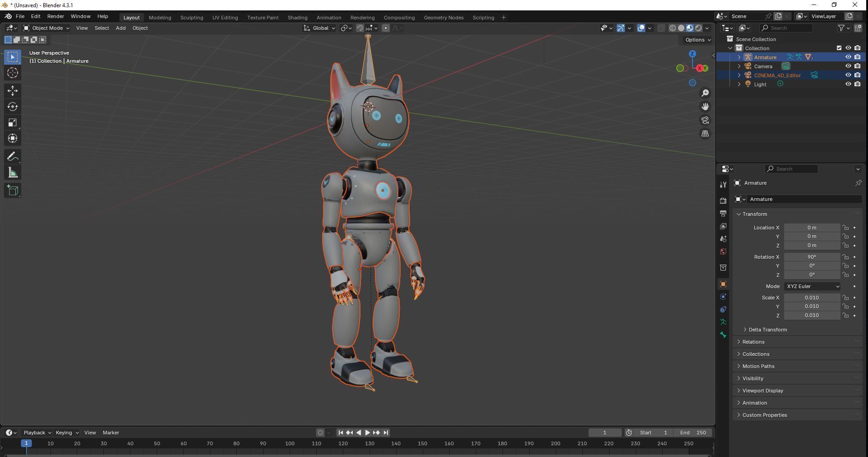Hide the Light object via eye icon
The width and height of the screenshot is (868, 457).
(x=848, y=84)
